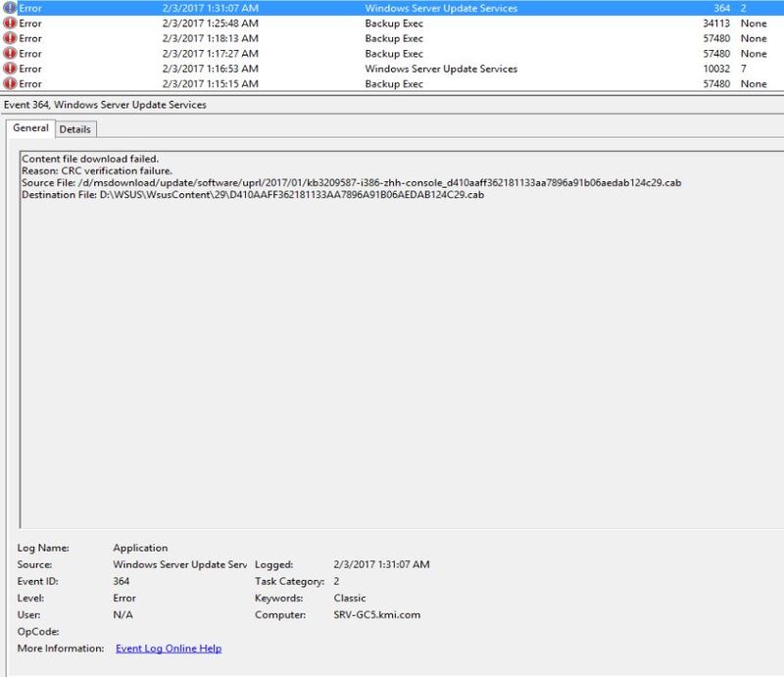Select the Windows Server Update Services event 10032
Image resolution: width=784 pixels, height=677 pixels.
[x=294, y=69]
